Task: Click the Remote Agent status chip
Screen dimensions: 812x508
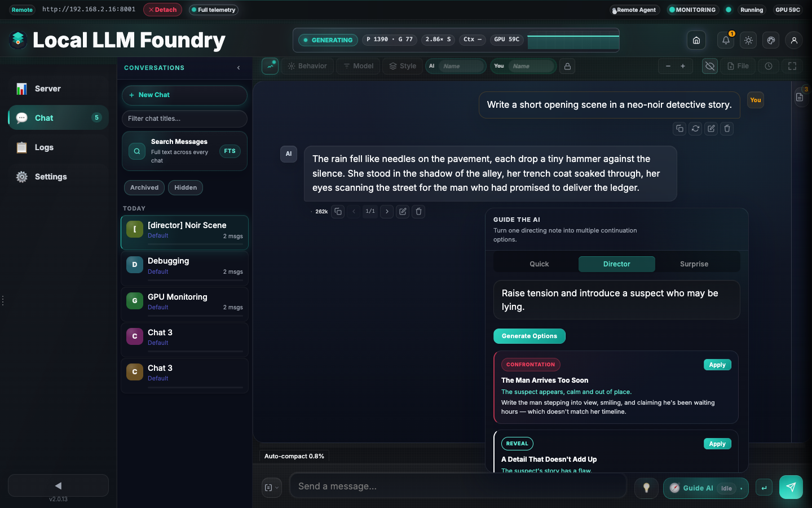Action: pos(634,10)
